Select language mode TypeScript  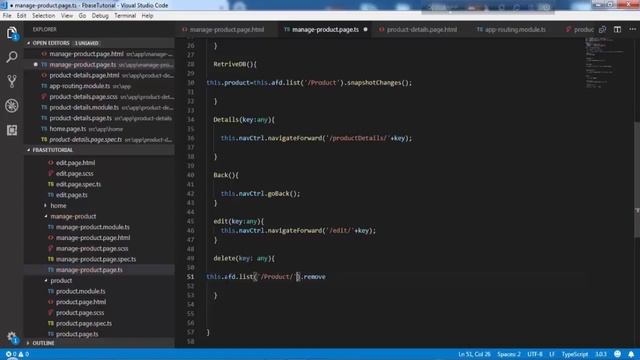pyautogui.click(x=575, y=354)
